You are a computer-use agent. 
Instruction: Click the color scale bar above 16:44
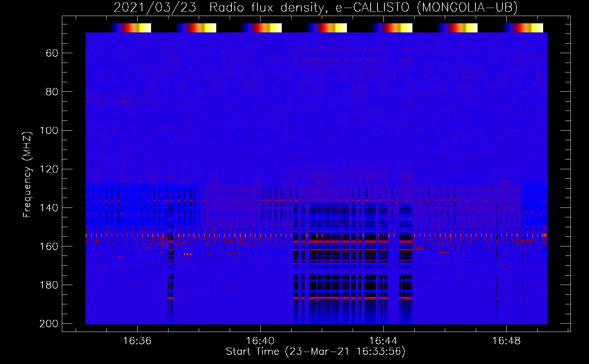392,28
